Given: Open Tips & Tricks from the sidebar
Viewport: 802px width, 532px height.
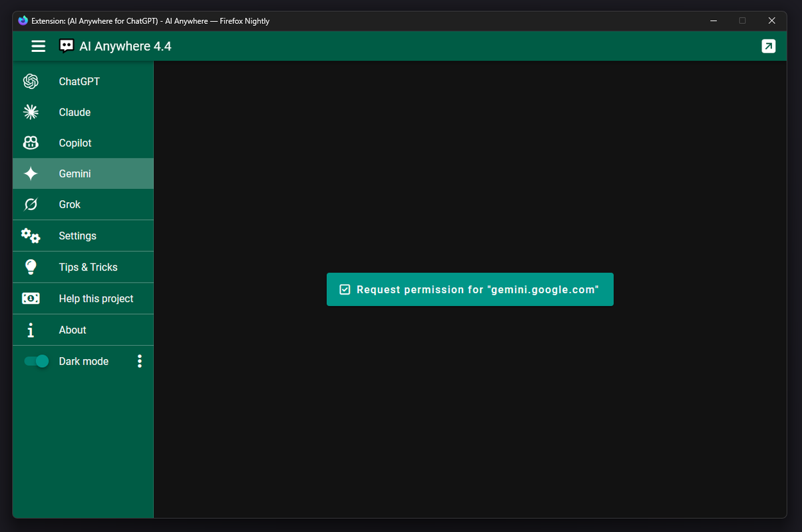Looking at the screenshot, I should coord(83,267).
